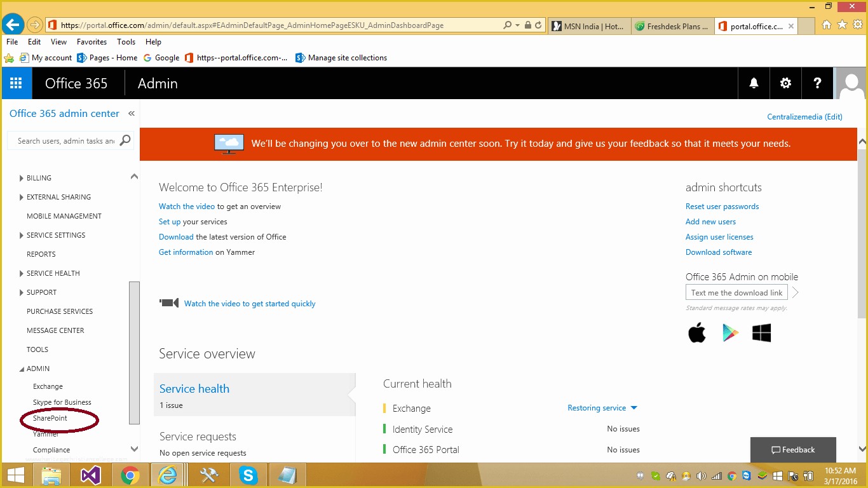Click the new admin center banner
This screenshot has width=868, height=488.
pos(499,144)
